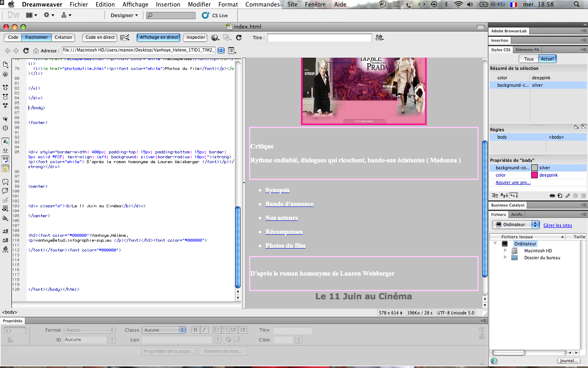588x368 pixels.
Task: Open the Designer workspace dropdown
Action: coord(124,16)
